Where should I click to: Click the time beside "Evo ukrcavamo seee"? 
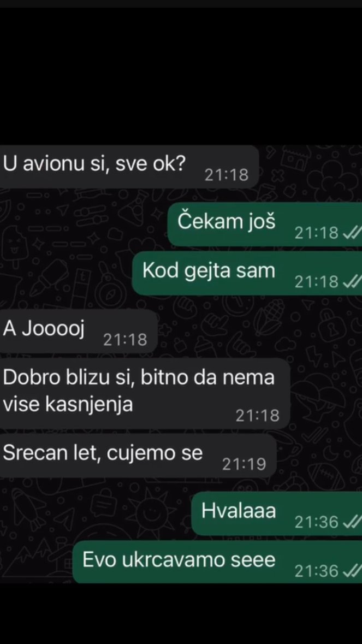pos(317,571)
